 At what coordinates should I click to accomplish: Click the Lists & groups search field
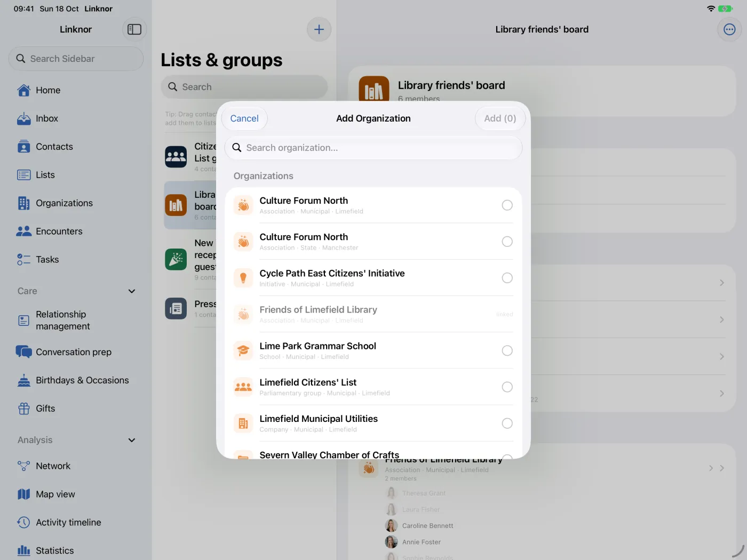(x=244, y=87)
